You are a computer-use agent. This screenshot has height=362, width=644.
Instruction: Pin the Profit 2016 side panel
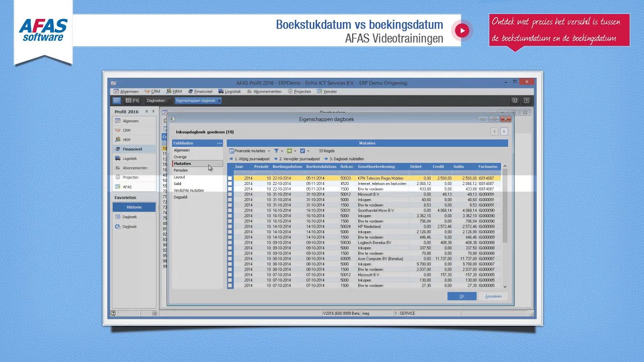(x=153, y=112)
